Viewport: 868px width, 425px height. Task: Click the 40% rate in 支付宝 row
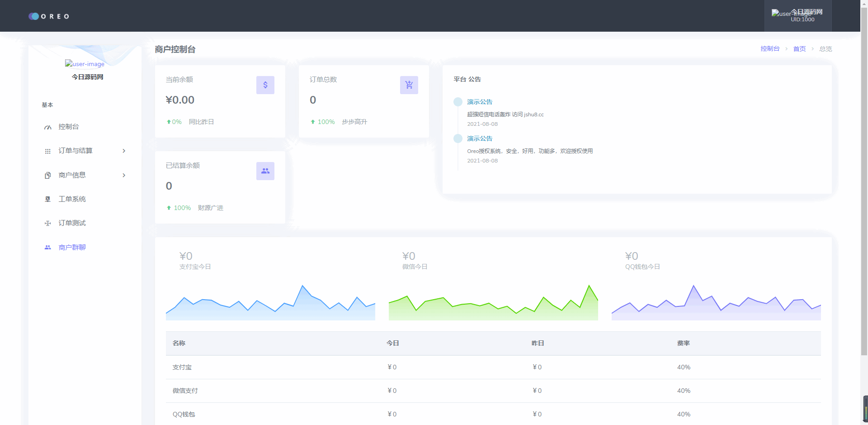pyautogui.click(x=684, y=367)
